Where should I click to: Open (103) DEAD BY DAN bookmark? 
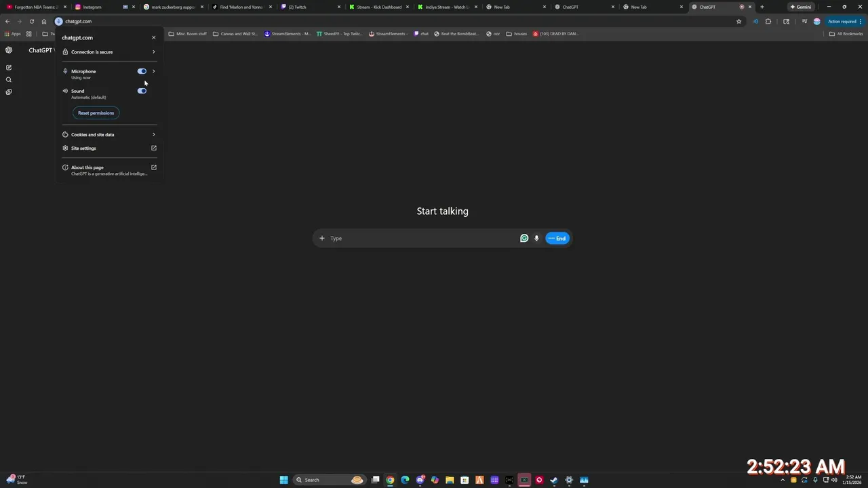coord(555,34)
